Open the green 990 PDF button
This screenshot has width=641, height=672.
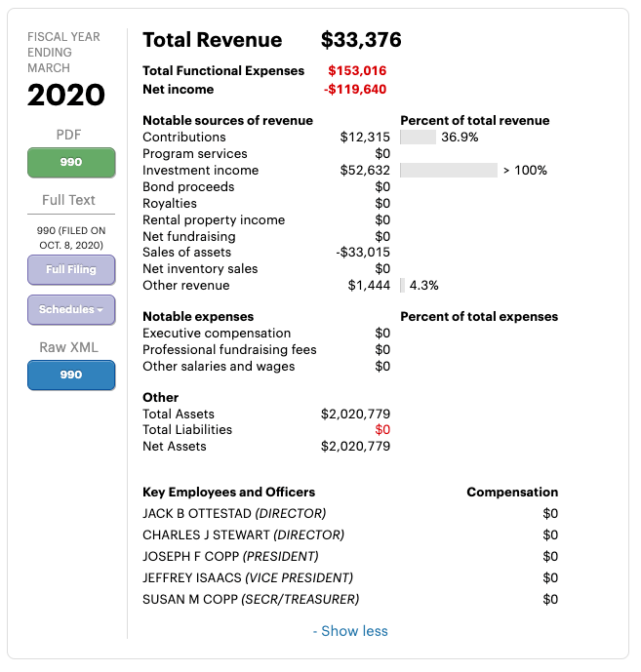[71, 162]
